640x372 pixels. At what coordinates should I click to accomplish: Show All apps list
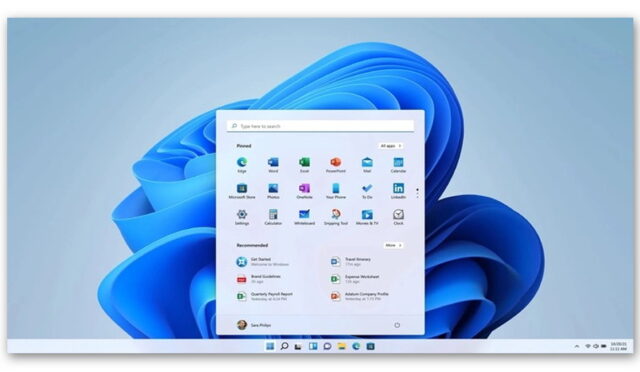[390, 146]
